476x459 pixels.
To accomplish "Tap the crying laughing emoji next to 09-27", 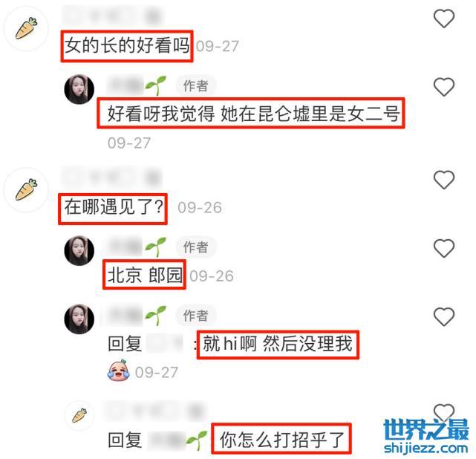I will coord(118,370).
